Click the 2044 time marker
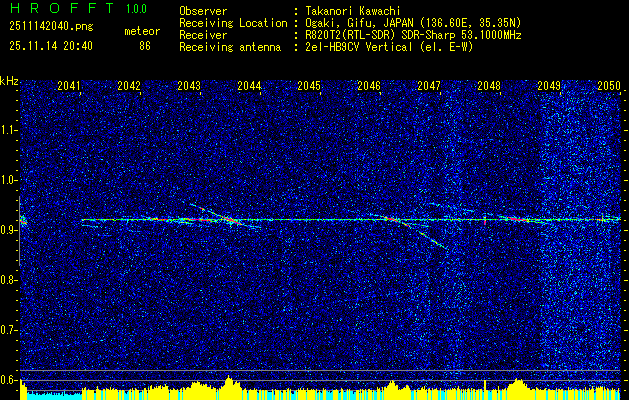629x400 pixels. (249, 86)
